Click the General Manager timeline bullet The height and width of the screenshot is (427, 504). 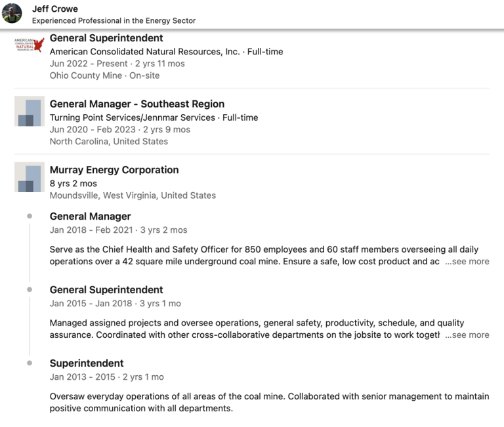click(30, 216)
